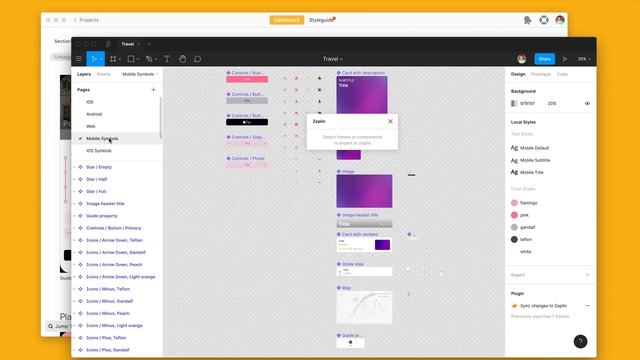Screen dimensions: 640x360
Task: Click the profile avatar in the Zeplin window
Action: 560,20
